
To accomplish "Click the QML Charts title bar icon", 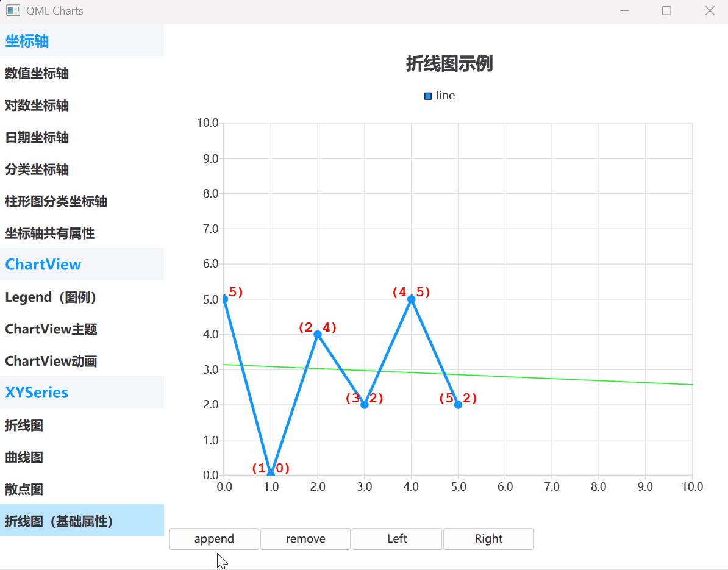I will pos(13,10).
